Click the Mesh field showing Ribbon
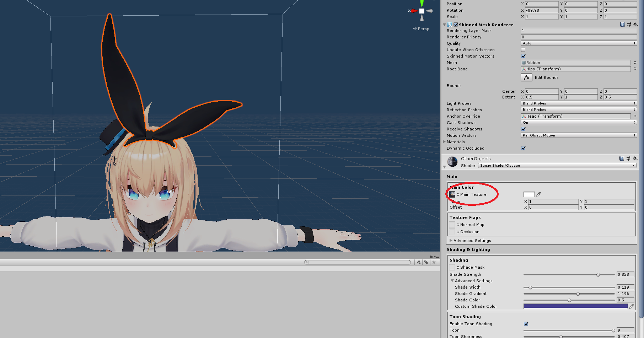Image resolution: width=644 pixels, height=338 pixels. 575,63
